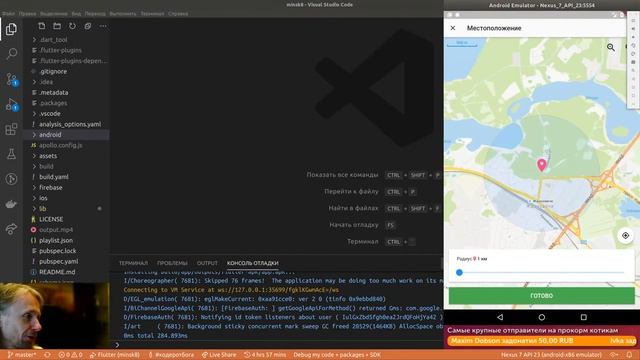
Task: Open explorer more actions ellipsis
Action: 103,26
